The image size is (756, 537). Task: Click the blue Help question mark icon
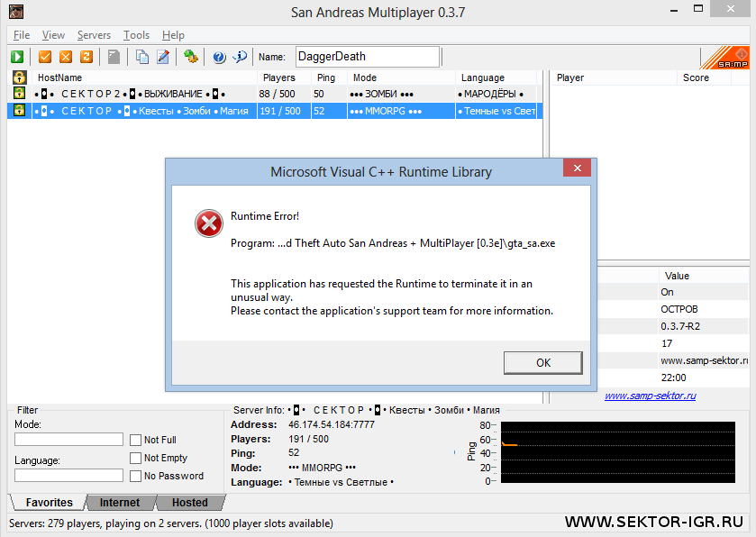(219, 57)
